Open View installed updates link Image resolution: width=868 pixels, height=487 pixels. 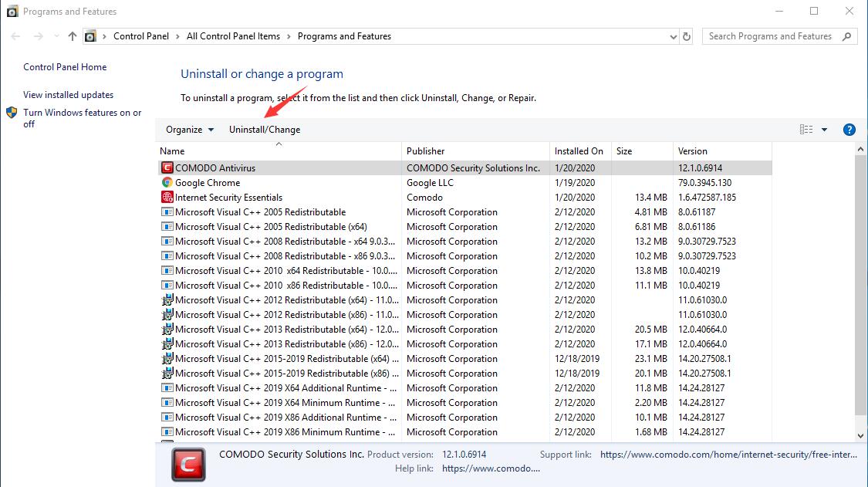(x=68, y=95)
